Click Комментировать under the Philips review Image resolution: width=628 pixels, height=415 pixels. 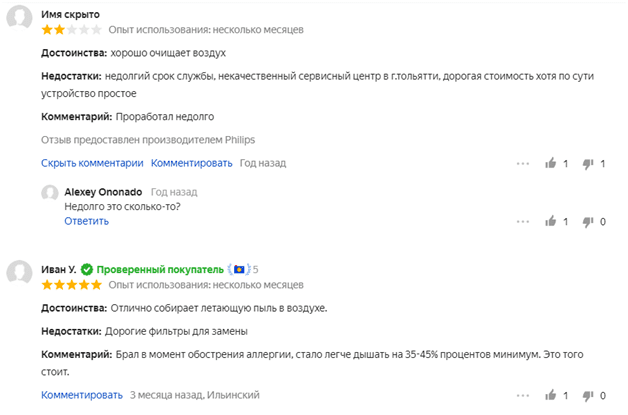pos(191,163)
